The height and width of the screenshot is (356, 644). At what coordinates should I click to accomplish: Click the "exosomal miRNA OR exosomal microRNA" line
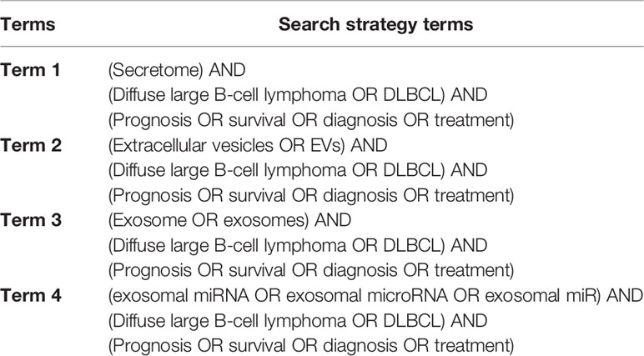375,296
